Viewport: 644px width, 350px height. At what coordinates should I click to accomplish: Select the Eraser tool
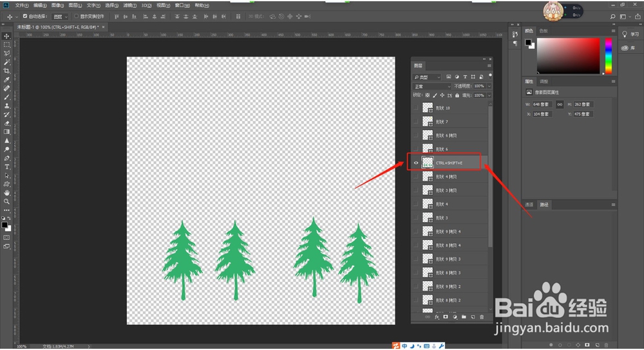pos(7,123)
